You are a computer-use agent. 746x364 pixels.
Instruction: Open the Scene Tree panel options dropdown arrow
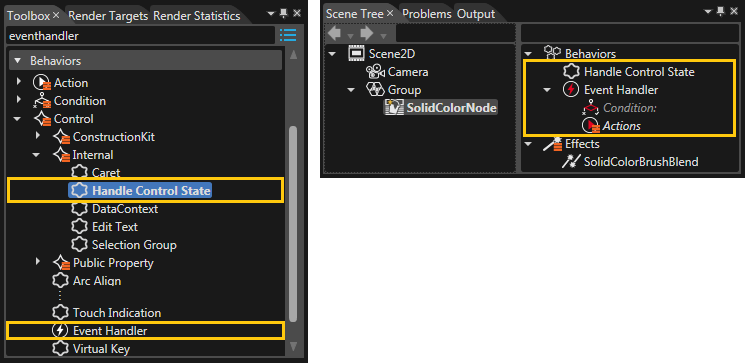click(708, 12)
